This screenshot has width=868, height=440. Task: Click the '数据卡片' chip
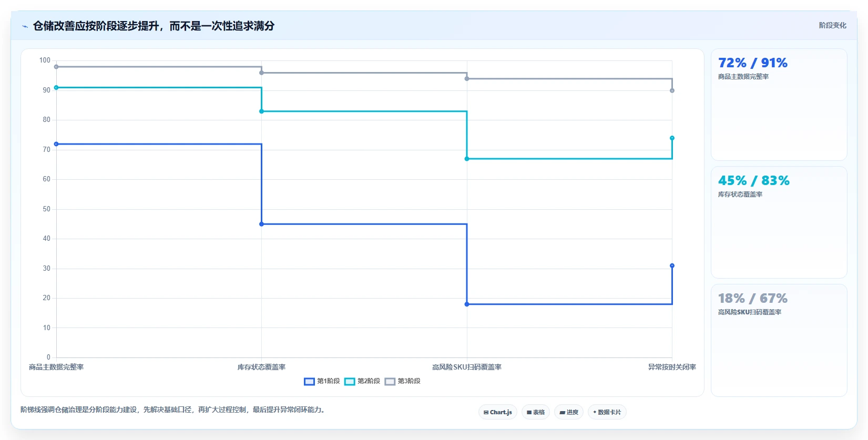click(607, 412)
